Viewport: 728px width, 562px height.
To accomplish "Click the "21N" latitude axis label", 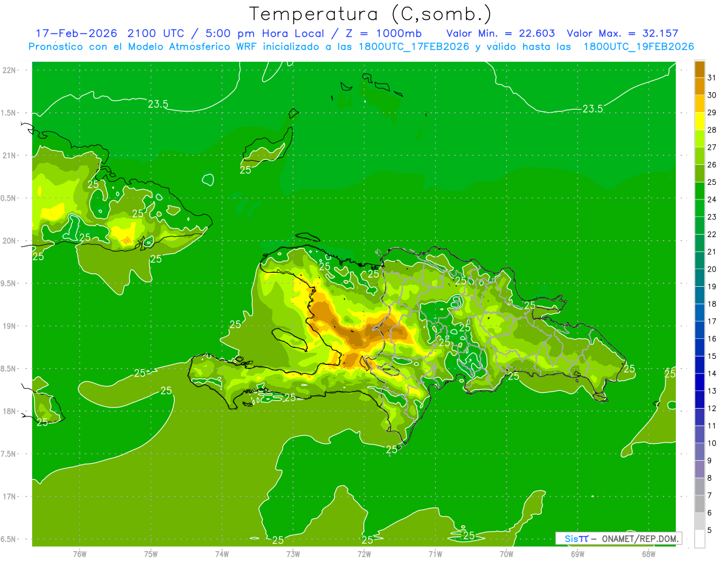I will click(10, 155).
